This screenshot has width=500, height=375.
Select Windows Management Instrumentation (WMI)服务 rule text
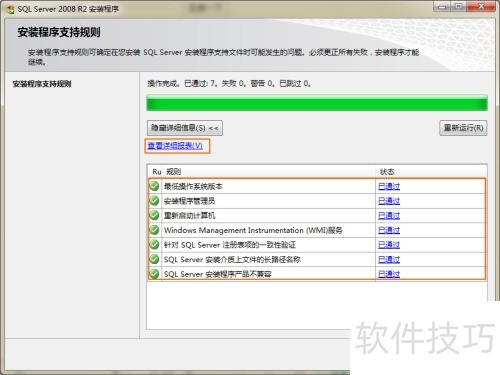pos(253,230)
